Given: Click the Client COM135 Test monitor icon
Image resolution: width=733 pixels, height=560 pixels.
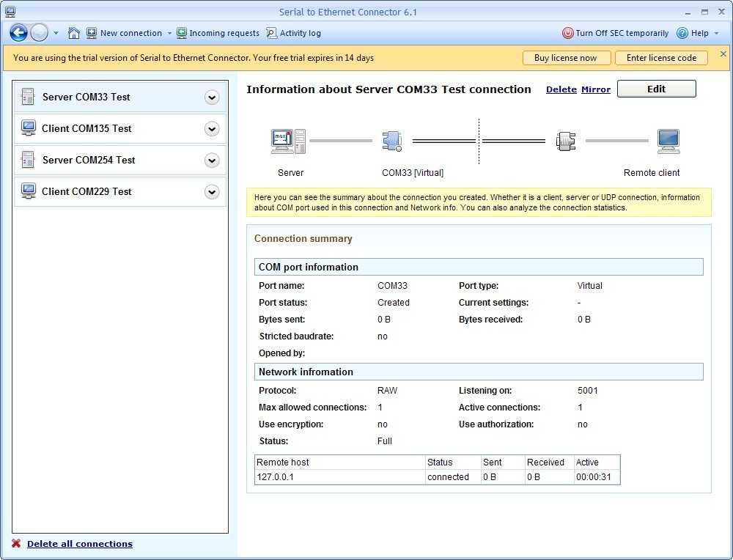Looking at the screenshot, I should 28,128.
